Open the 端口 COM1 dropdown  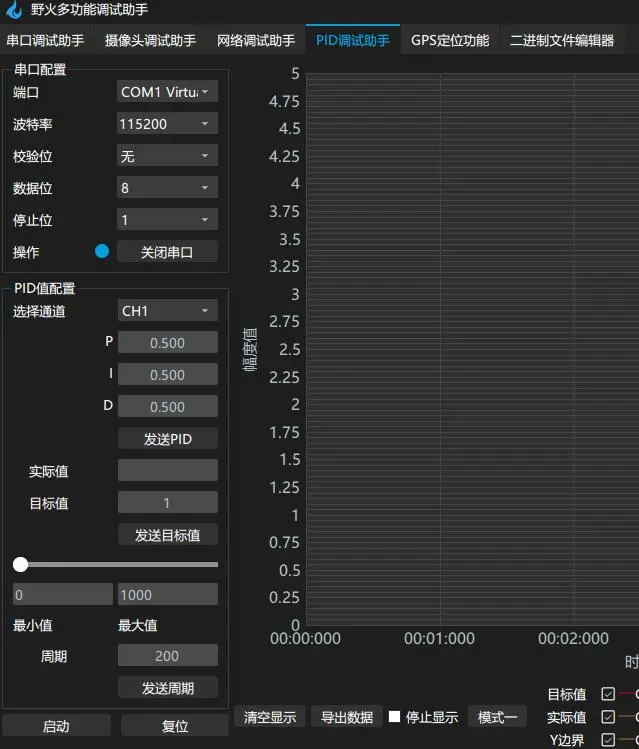pos(167,92)
